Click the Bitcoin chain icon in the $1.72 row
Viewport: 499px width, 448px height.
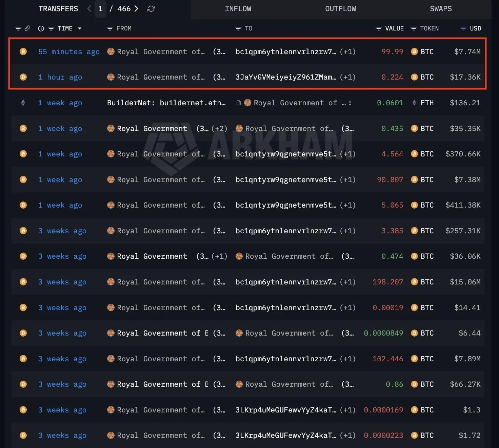click(23, 435)
